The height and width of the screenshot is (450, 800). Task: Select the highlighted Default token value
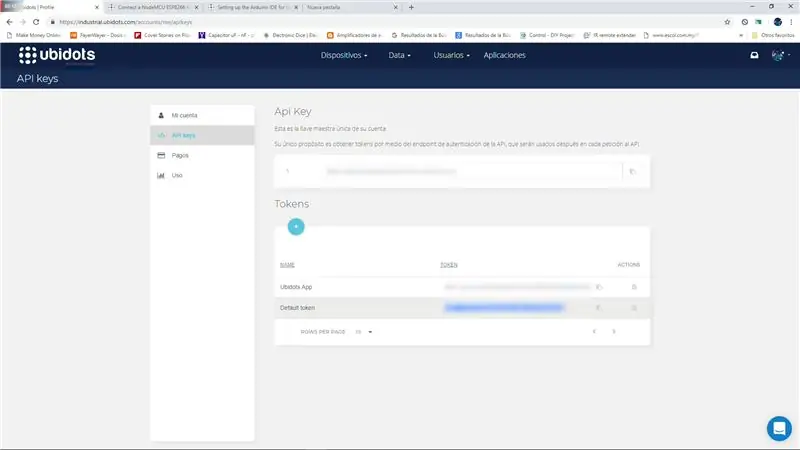[x=504, y=308]
